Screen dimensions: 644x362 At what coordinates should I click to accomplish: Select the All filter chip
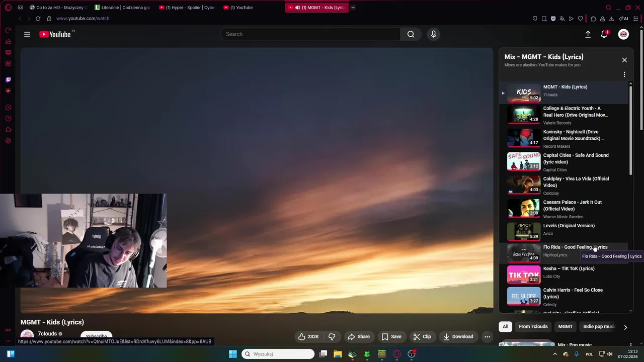coord(506,327)
